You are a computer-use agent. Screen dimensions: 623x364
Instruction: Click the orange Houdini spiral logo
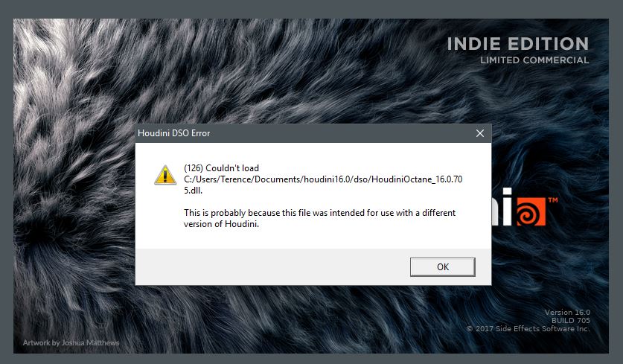point(531,211)
